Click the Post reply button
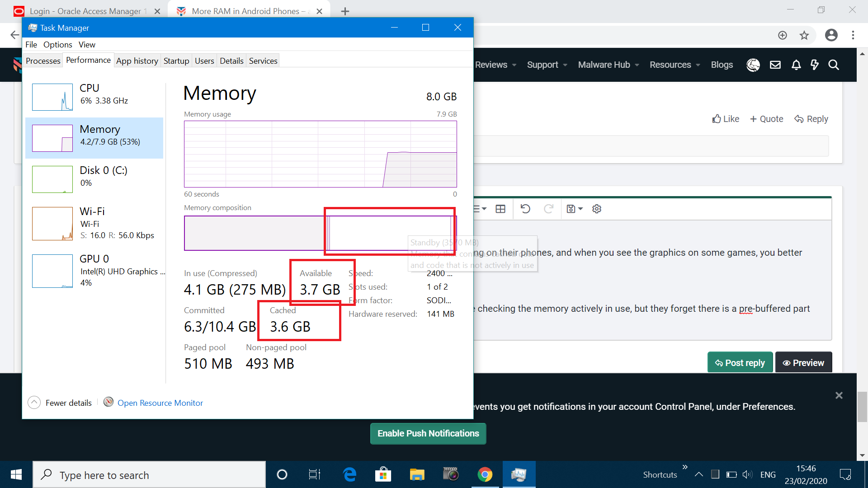 click(740, 363)
